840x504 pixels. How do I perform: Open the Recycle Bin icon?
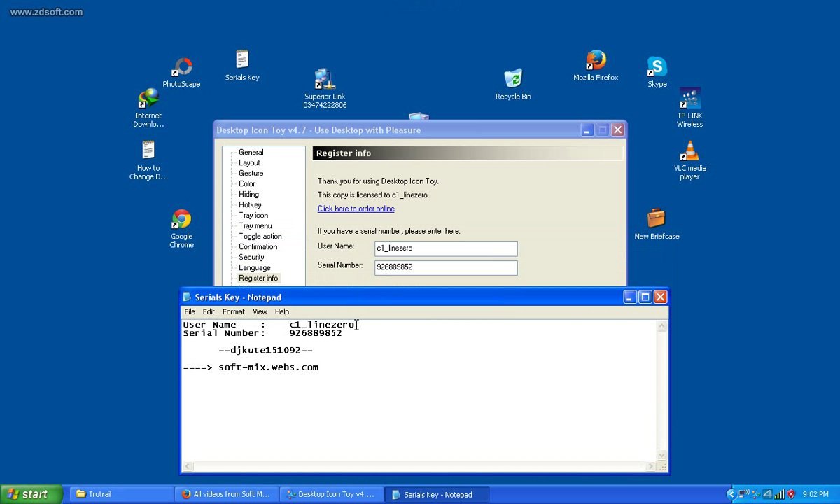pos(513,84)
